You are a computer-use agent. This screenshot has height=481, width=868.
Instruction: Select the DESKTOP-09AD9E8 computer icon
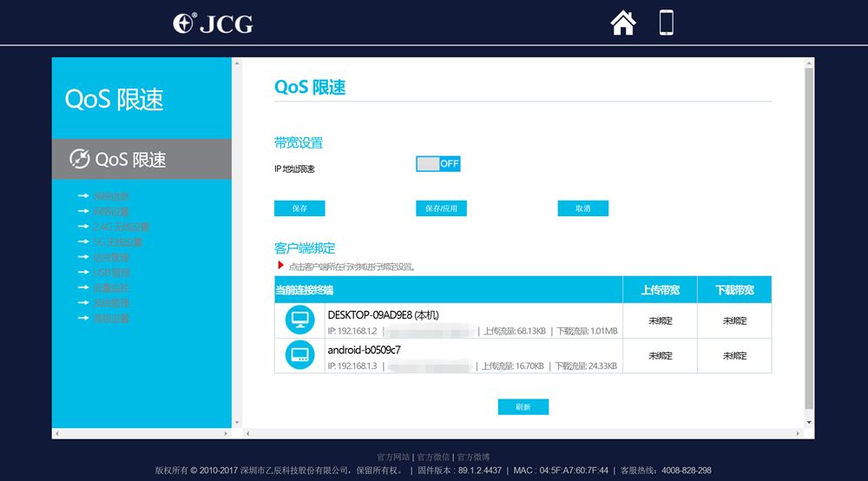pyautogui.click(x=300, y=320)
